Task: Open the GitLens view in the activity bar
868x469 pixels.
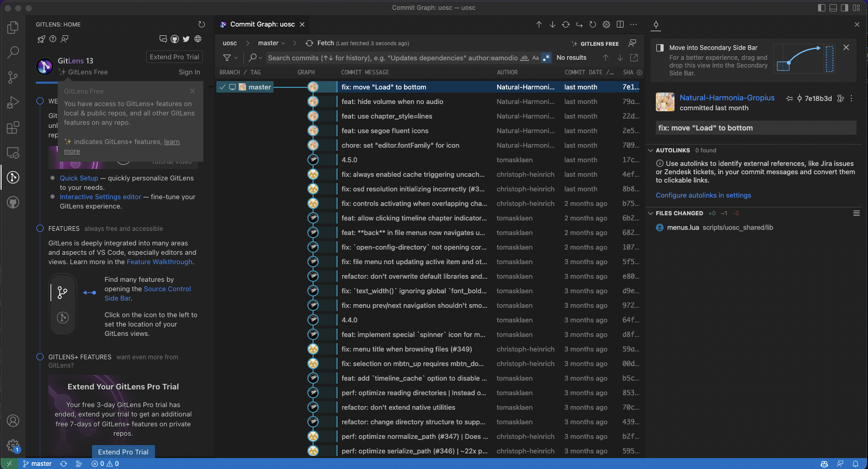Action: [13, 177]
